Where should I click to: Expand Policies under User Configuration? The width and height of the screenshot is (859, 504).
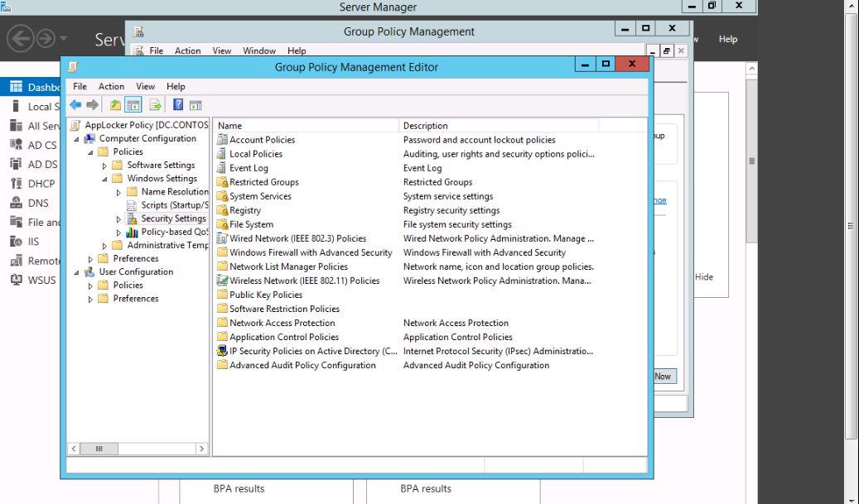pos(90,286)
